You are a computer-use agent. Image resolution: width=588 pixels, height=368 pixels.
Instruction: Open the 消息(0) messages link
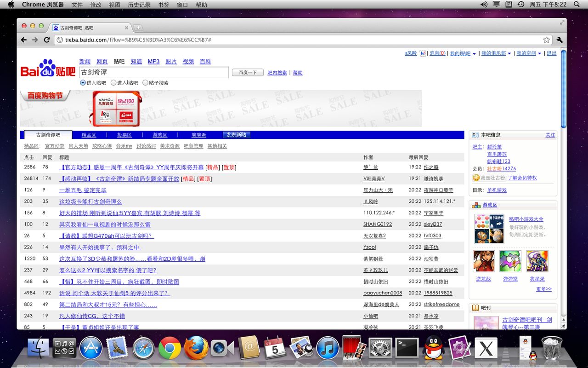click(437, 53)
